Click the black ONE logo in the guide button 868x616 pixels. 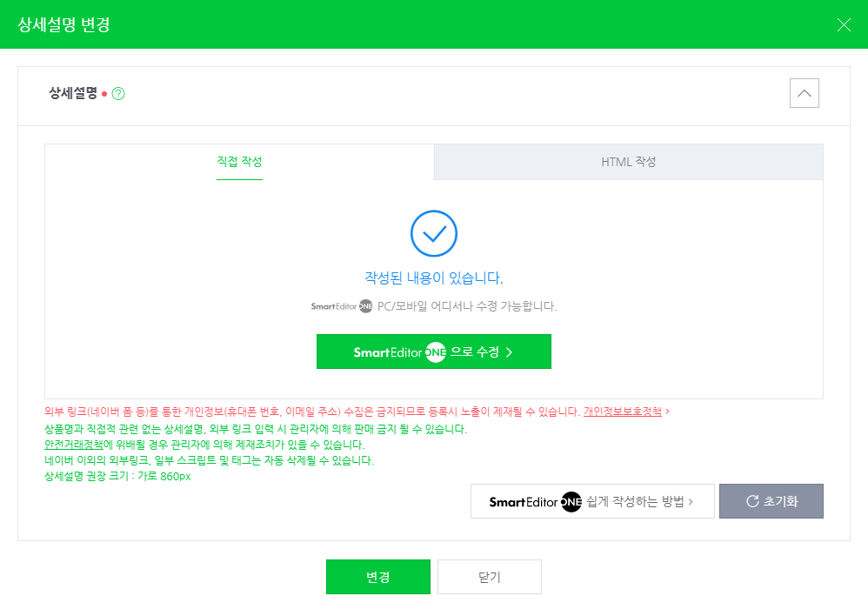[x=571, y=502]
